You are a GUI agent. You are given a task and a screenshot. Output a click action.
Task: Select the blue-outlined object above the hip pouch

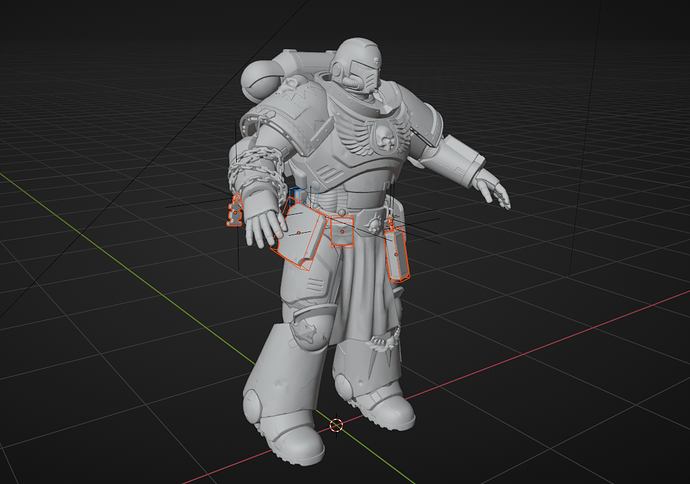299,194
